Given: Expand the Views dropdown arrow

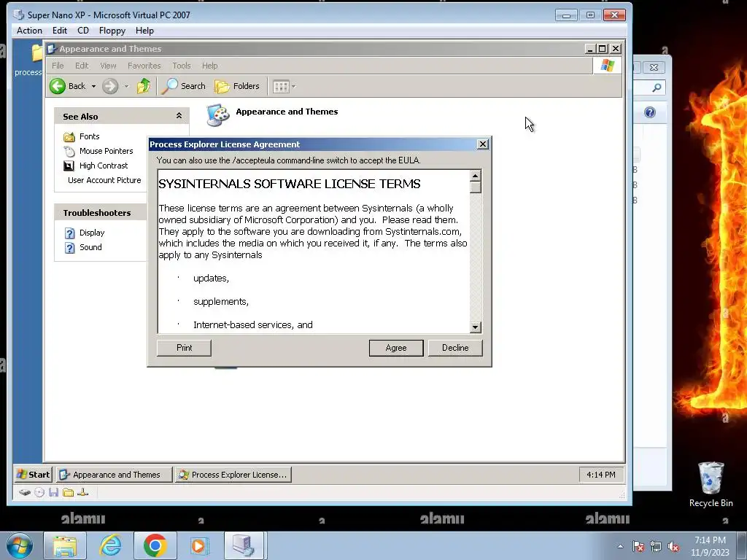Looking at the screenshot, I should pyautogui.click(x=293, y=87).
